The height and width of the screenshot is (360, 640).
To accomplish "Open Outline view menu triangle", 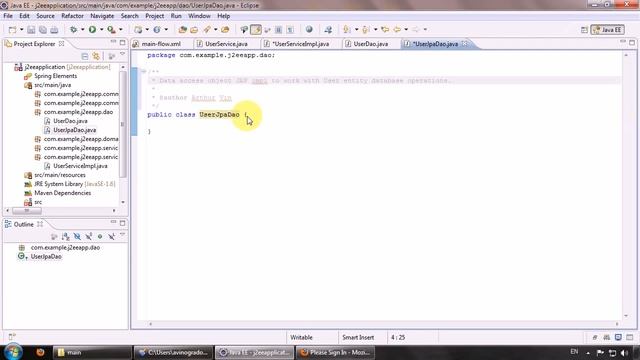I will click(122, 235).
